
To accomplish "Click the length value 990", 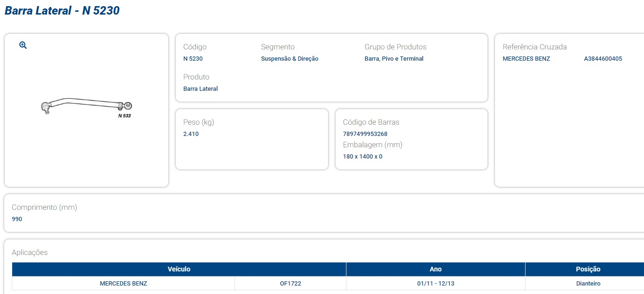I will point(17,219).
